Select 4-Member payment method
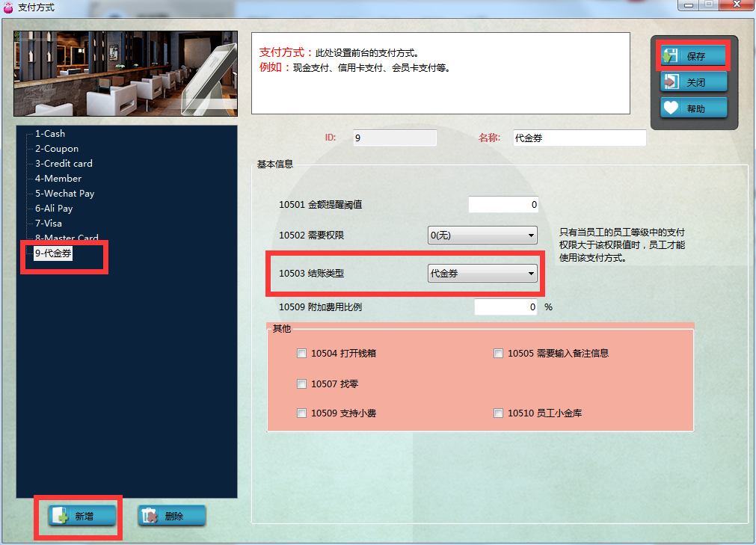The width and height of the screenshot is (756, 545). pos(58,178)
